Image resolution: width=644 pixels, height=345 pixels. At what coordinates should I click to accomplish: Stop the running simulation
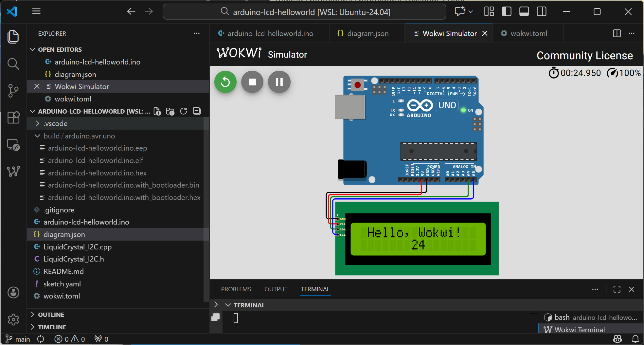tap(252, 82)
